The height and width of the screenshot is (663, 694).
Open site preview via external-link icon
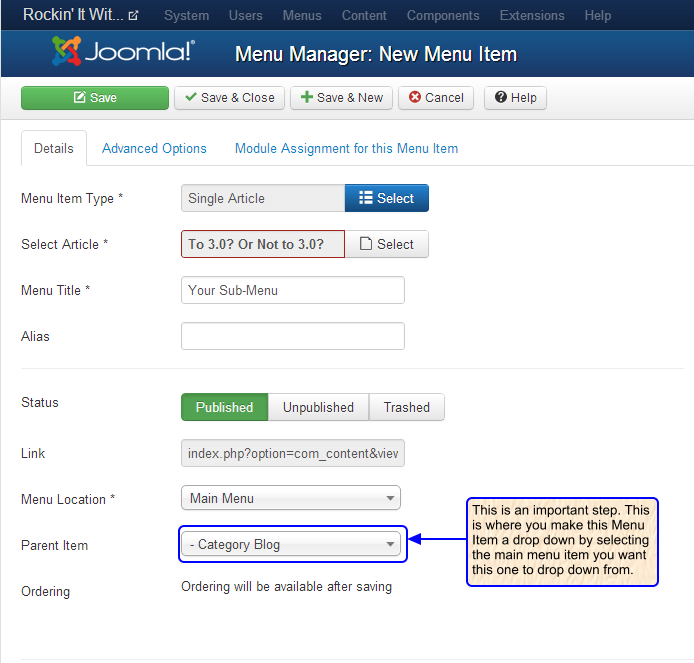(x=133, y=16)
